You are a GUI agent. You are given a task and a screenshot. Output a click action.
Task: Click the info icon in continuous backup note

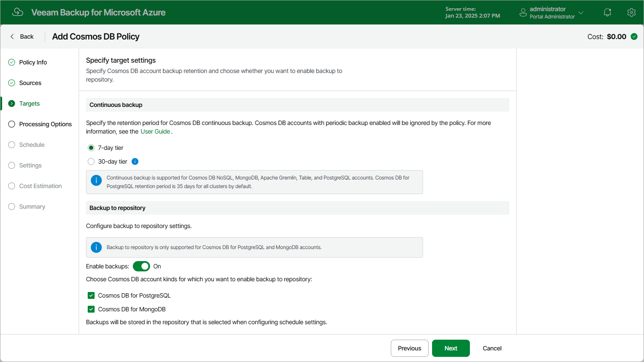(x=96, y=180)
